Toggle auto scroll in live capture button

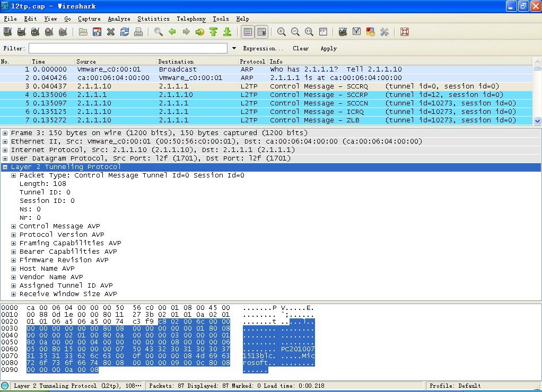(261, 32)
